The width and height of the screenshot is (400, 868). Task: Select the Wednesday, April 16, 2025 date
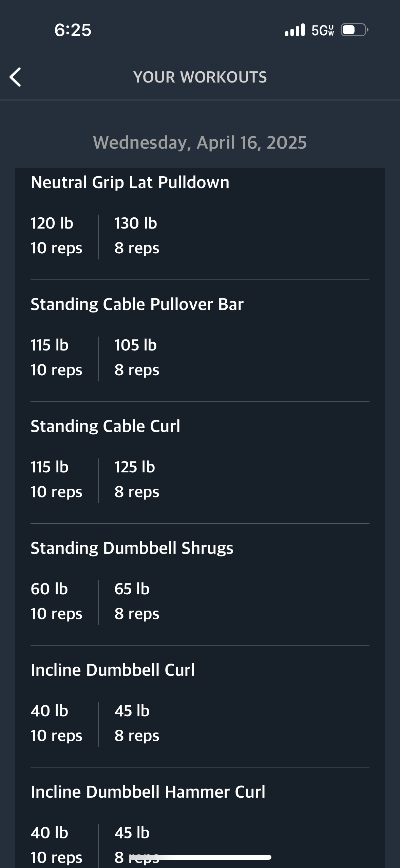200,143
